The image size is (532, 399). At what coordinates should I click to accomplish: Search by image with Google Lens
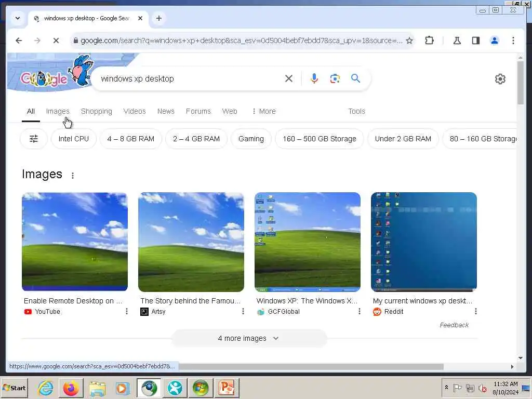pos(335,79)
